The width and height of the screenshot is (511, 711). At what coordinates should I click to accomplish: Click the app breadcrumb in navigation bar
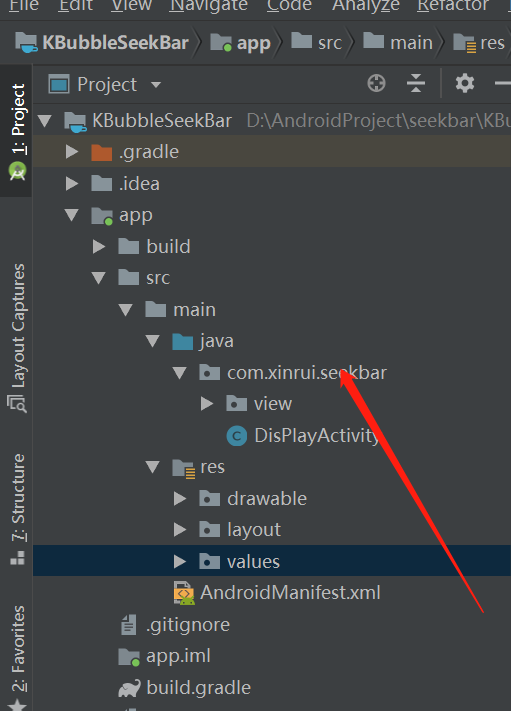tap(240, 43)
